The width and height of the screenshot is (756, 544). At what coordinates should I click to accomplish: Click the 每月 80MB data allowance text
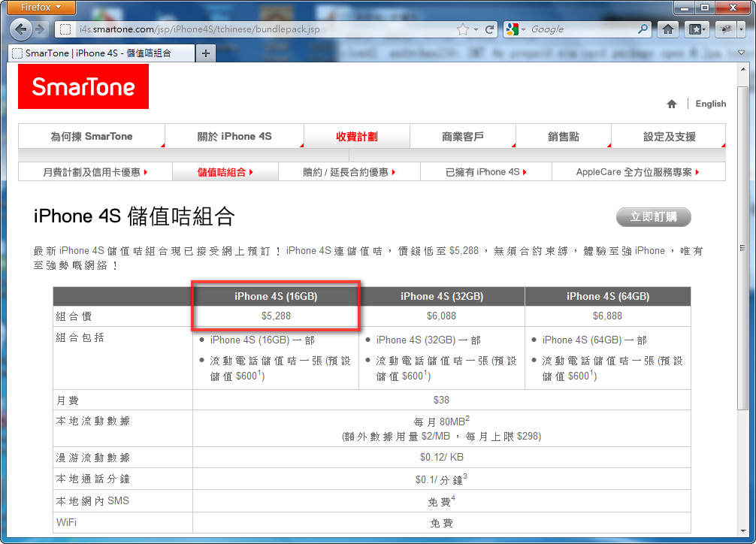pyautogui.click(x=442, y=422)
